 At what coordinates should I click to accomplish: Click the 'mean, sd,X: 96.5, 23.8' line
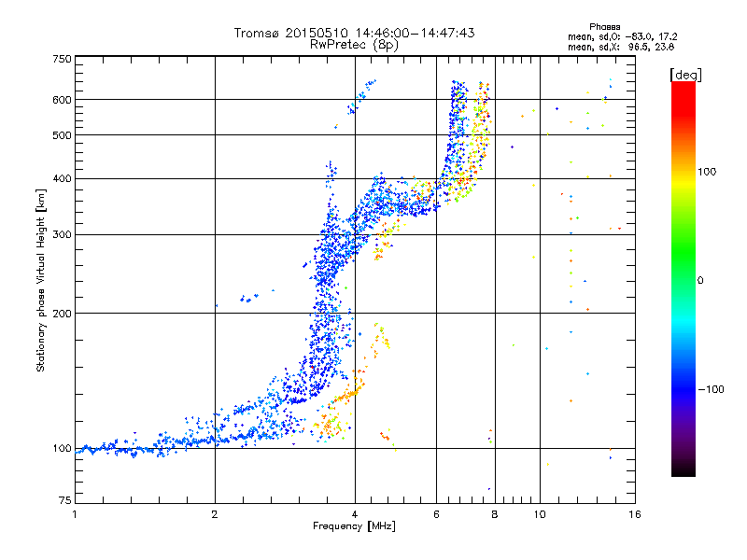point(621,47)
